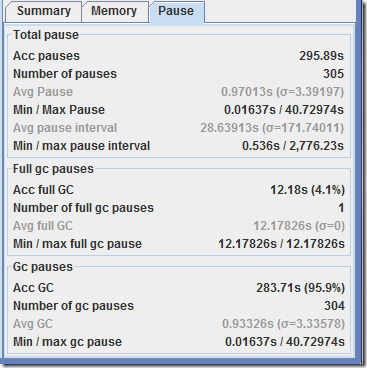Image resolution: width=367 pixels, height=368 pixels.
Task: Select the Min / max gc pause label
Action: 68,342
